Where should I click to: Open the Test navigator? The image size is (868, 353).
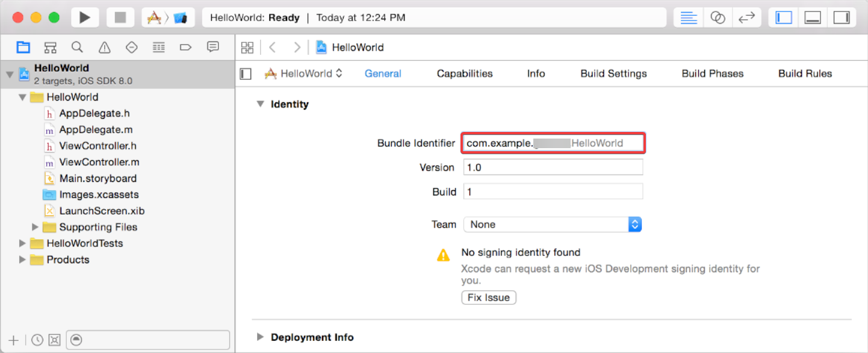(131, 47)
